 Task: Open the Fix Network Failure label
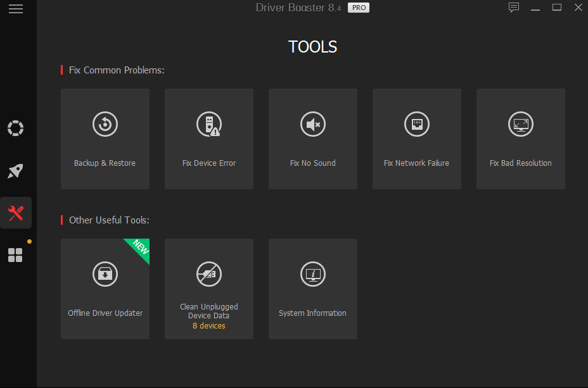click(x=416, y=163)
